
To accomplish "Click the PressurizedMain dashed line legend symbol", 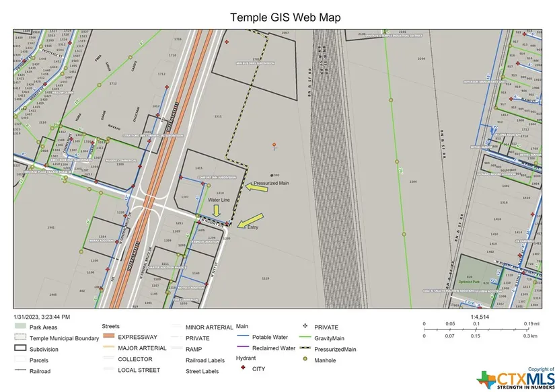I will 305,349.
